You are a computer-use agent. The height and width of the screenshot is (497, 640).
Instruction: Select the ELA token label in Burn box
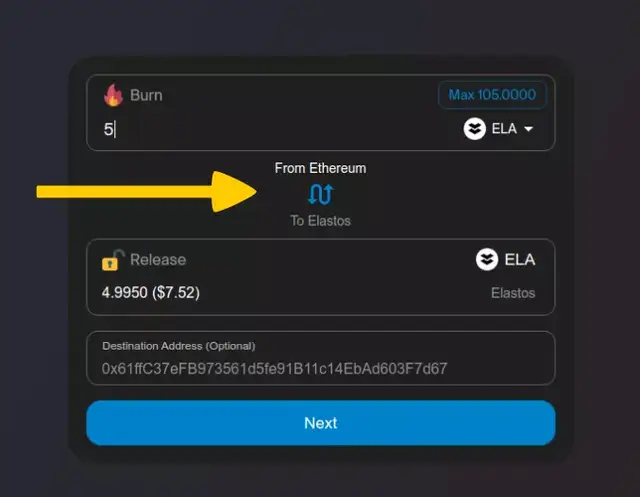[x=504, y=129]
